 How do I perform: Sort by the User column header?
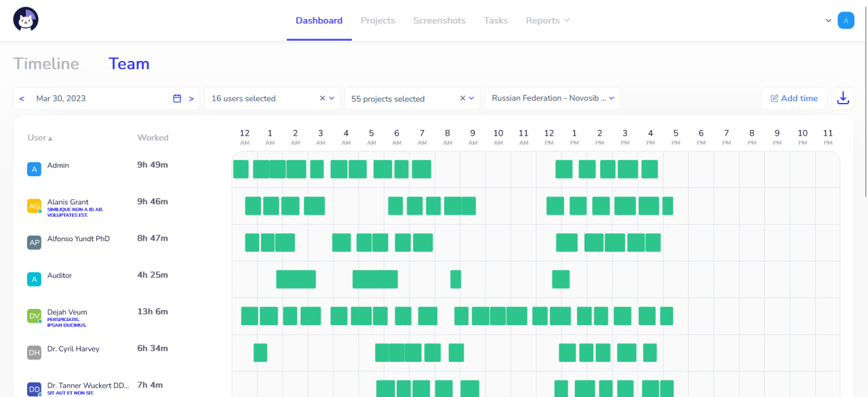[39, 138]
